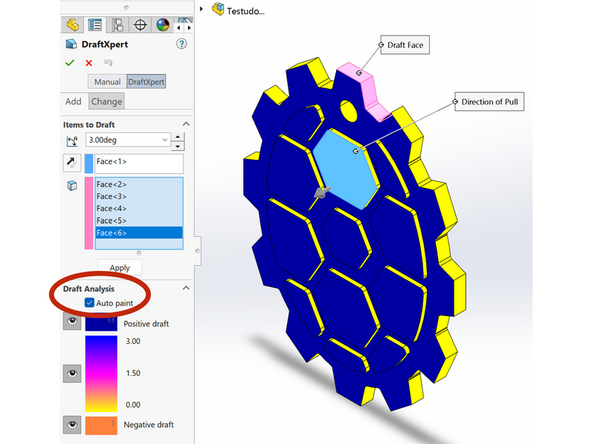
Task: Collapse the Draft Analysis section
Action: pyautogui.click(x=186, y=288)
